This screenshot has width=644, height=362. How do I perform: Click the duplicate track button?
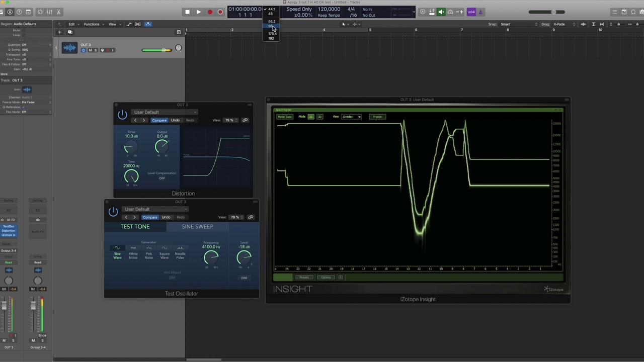click(x=70, y=32)
